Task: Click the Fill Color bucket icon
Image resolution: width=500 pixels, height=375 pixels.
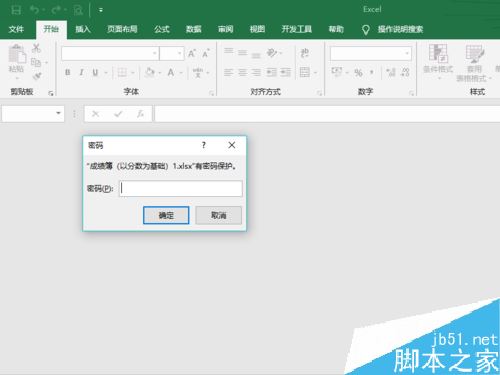Action: point(150,72)
